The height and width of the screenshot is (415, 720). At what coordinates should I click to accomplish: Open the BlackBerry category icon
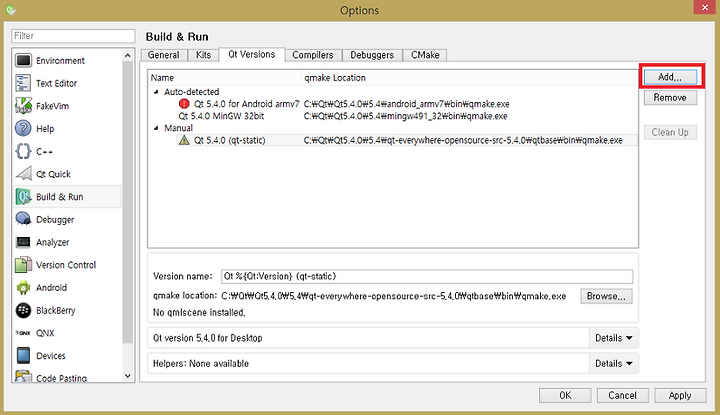[x=23, y=310]
